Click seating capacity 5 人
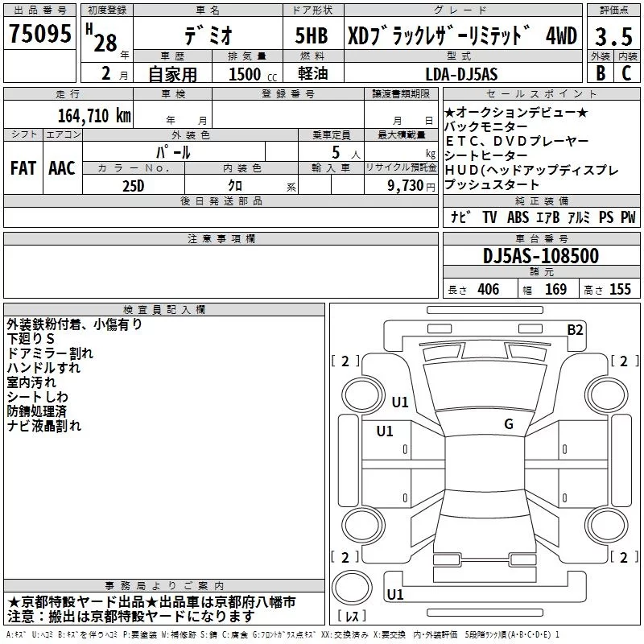The height and width of the screenshot is (644, 644). [x=346, y=153]
